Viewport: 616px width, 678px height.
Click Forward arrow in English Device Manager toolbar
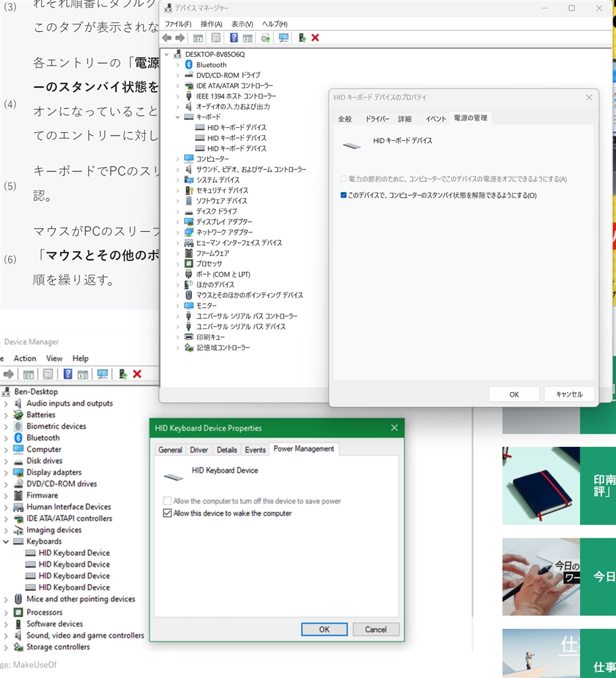click(x=9, y=374)
